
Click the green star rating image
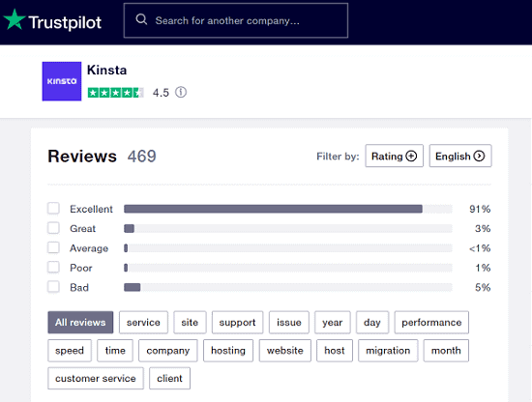(x=116, y=92)
